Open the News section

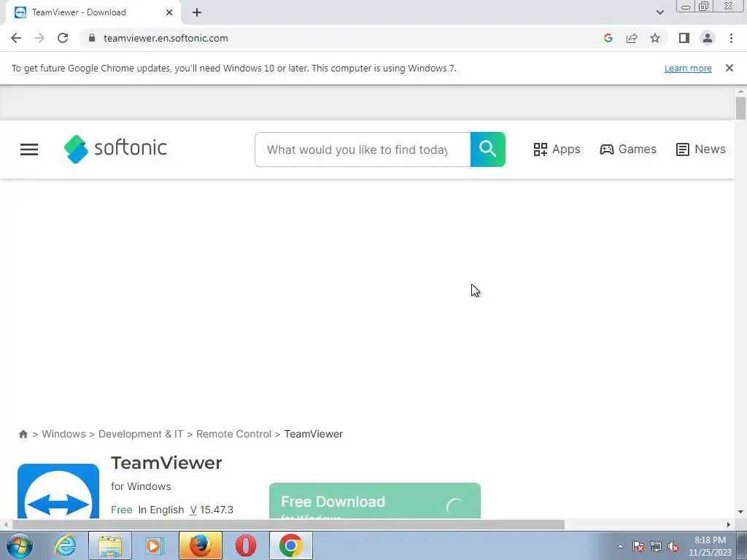click(x=701, y=149)
